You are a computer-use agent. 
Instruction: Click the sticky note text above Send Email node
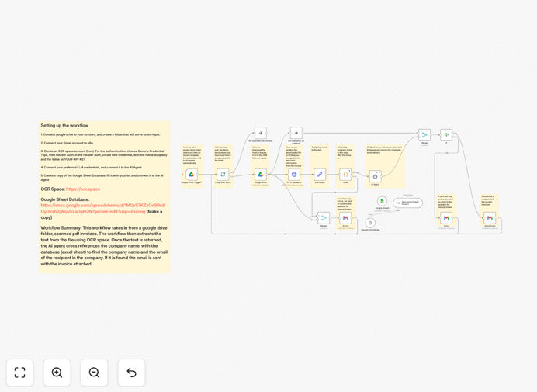(x=488, y=200)
